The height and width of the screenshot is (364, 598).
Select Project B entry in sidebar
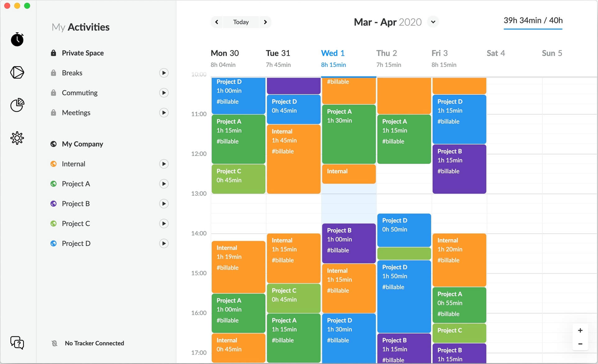tap(76, 203)
